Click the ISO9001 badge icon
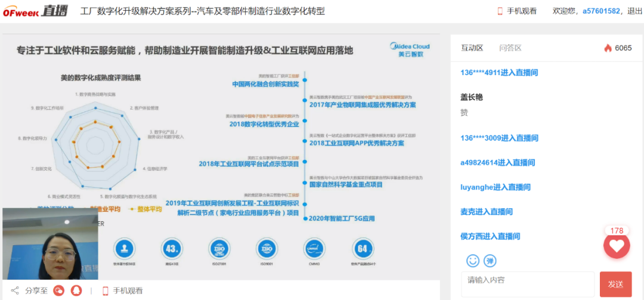 267,248
